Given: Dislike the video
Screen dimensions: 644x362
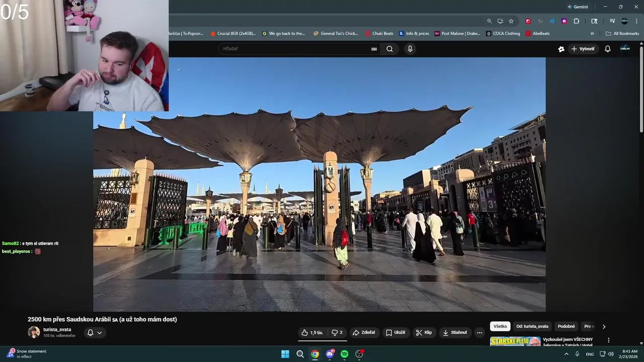Looking at the screenshot, I should coord(337,332).
